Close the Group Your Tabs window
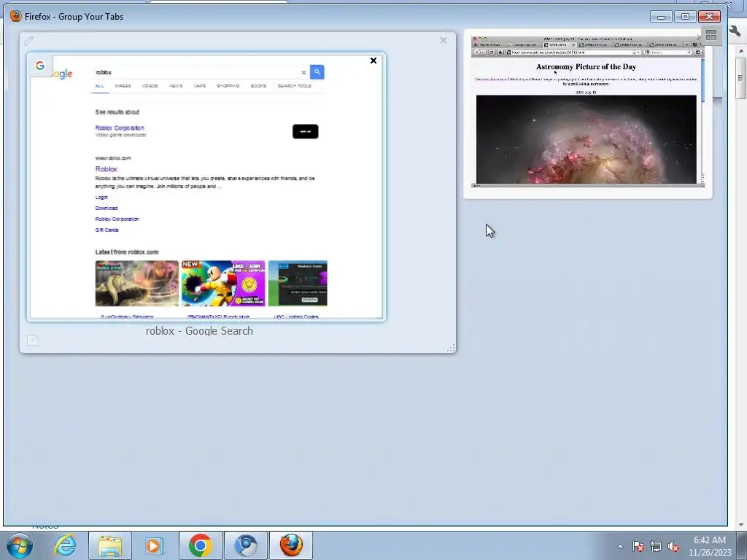747x560 pixels. (709, 17)
